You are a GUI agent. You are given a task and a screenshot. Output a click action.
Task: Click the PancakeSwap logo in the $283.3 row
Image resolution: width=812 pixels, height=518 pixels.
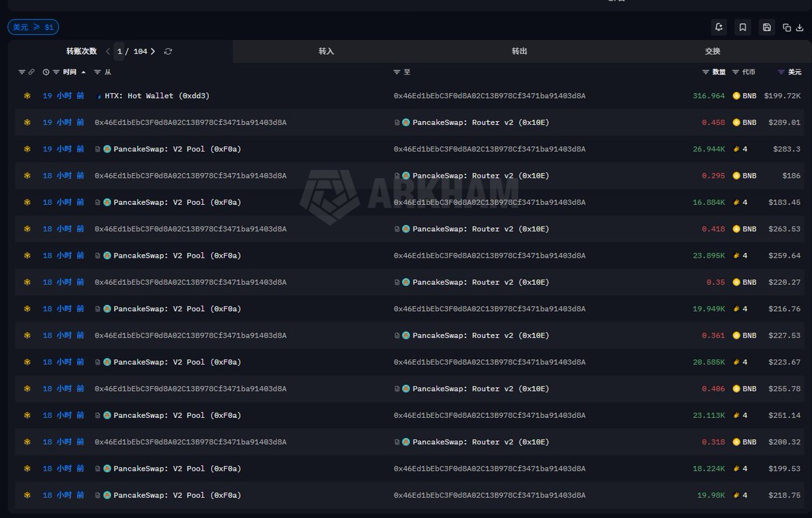107,149
